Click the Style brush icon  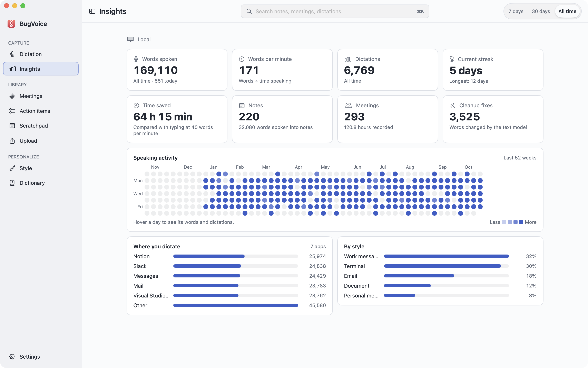coord(12,168)
